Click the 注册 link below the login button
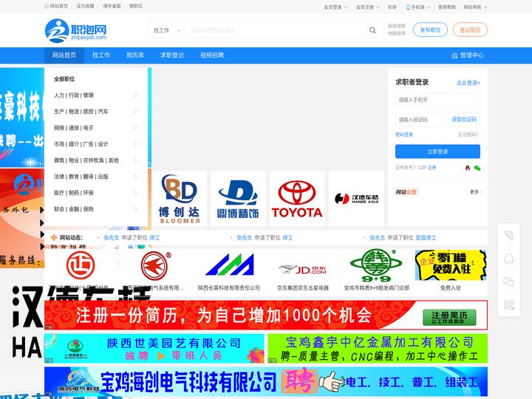Viewport: 532px width, 399px height. coord(432,168)
